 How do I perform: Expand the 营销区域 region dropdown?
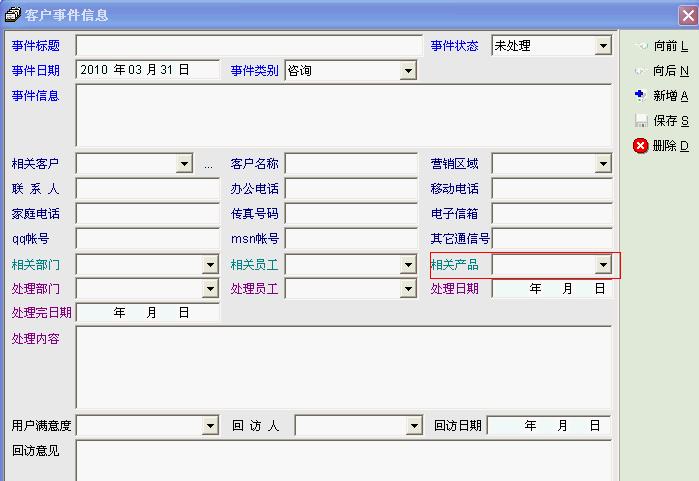tap(603, 164)
